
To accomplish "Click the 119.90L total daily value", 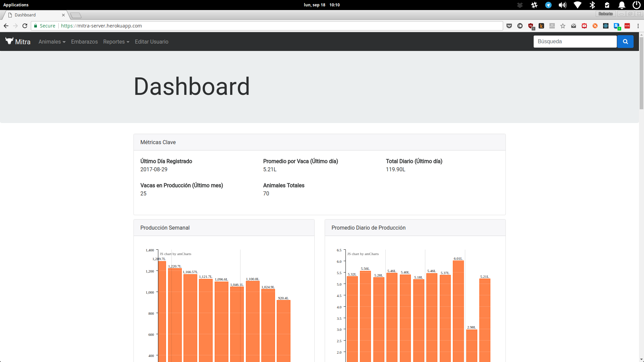I will (x=395, y=169).
